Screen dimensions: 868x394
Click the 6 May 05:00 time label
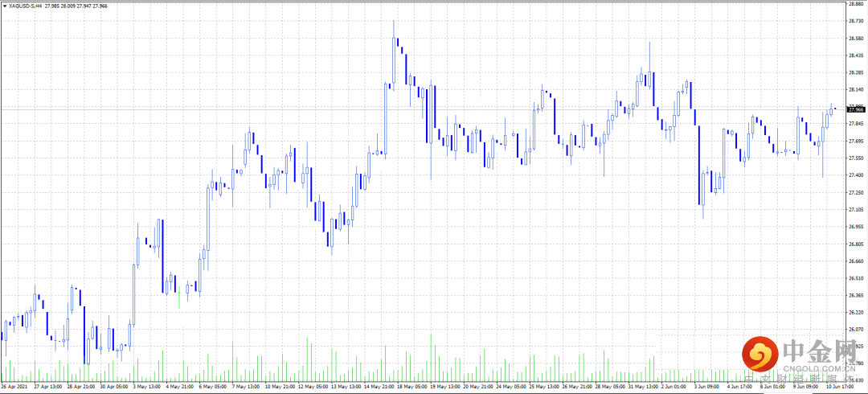tap(213, 385)
